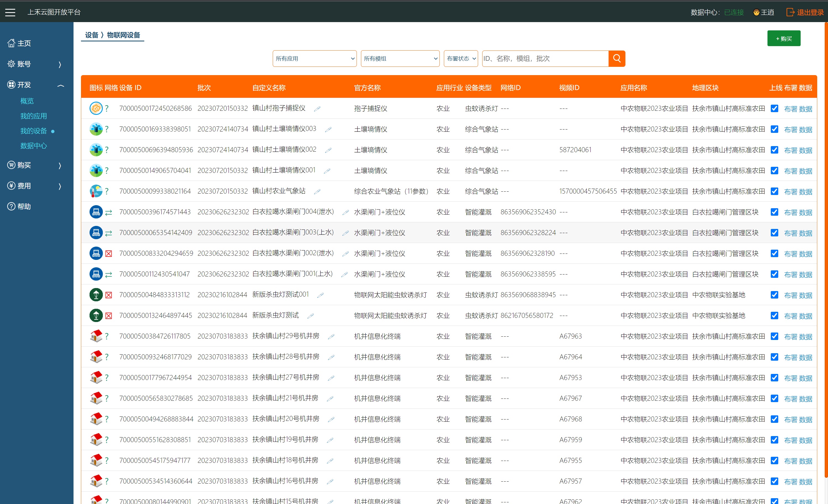Toggle online checkbox for 扶余镇山村29号机井房

click(774, 336)
